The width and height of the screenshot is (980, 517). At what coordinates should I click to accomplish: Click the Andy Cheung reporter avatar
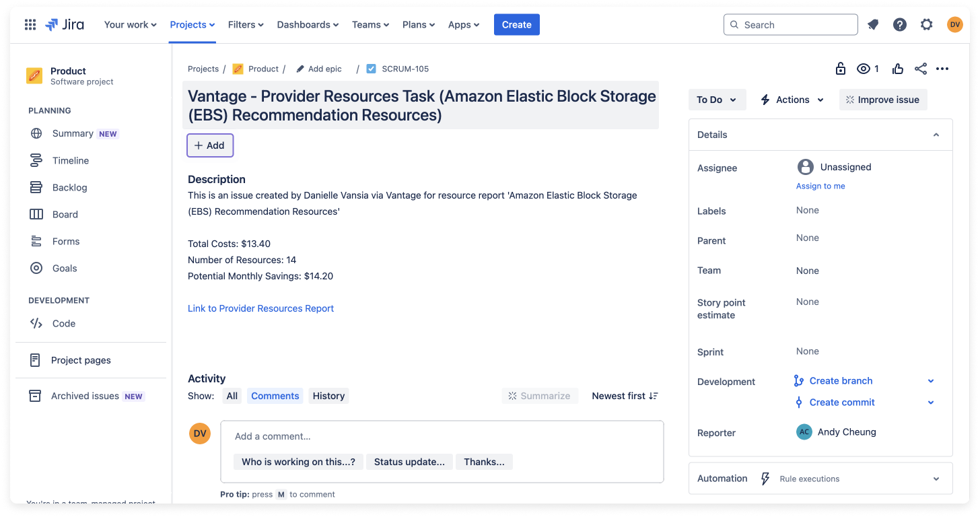(804, 432)
